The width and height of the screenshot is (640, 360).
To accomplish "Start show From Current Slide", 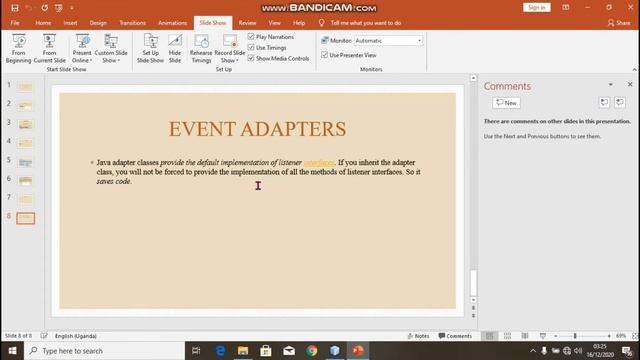I will pyautogui.click(x=49, y=49).
